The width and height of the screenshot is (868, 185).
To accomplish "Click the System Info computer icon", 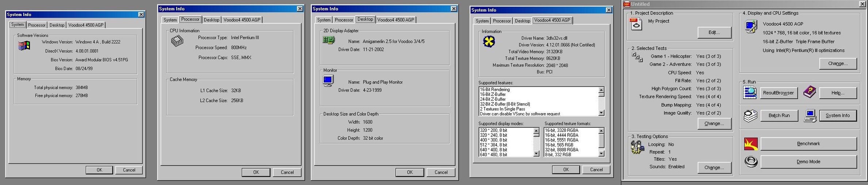I will pos(810,116).
